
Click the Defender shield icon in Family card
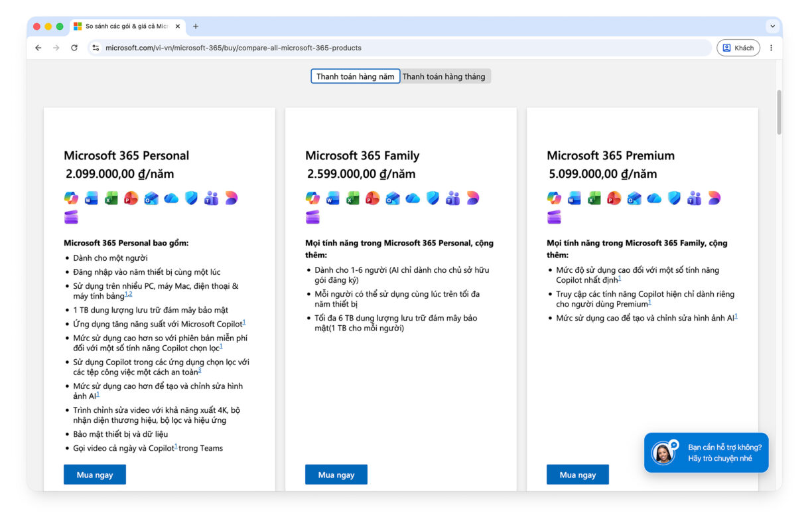[433, 198]
